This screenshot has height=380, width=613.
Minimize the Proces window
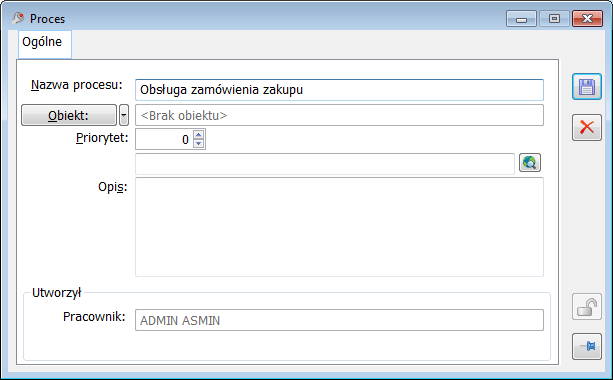click(521, 19)
